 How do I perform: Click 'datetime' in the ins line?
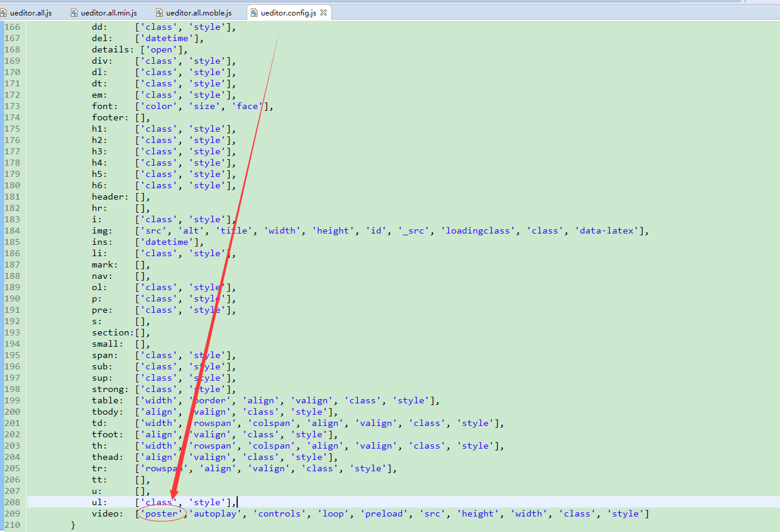(167, 242)
